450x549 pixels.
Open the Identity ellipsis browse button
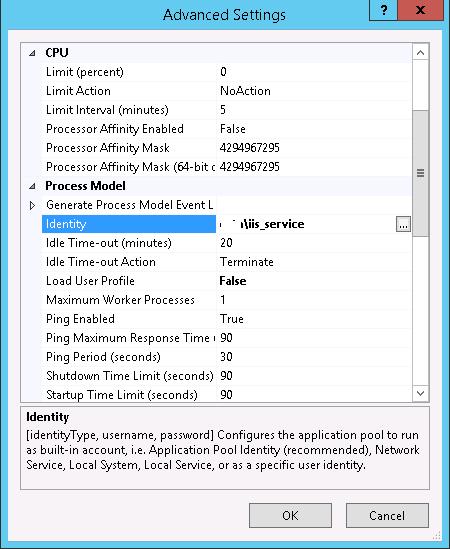pos(403,224)
